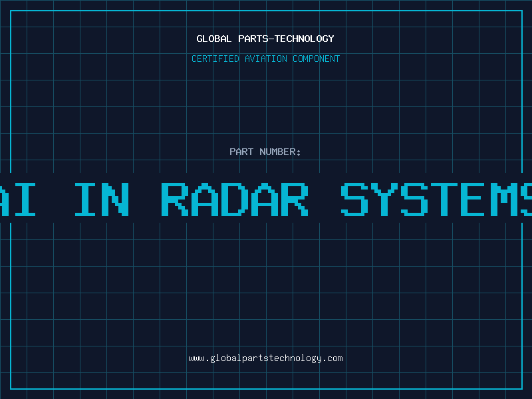Open the www.globalpartstechnology.com link
Image resolution: width=532 pixels, height=399 pixels.
[265, 358]
